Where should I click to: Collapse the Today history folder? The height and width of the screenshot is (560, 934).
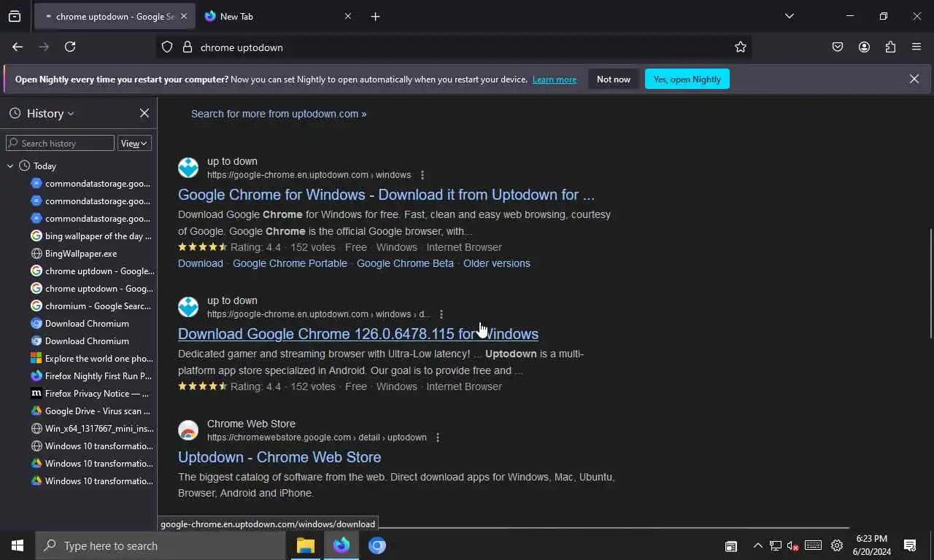pyautogui.click(x=10, y=166)
